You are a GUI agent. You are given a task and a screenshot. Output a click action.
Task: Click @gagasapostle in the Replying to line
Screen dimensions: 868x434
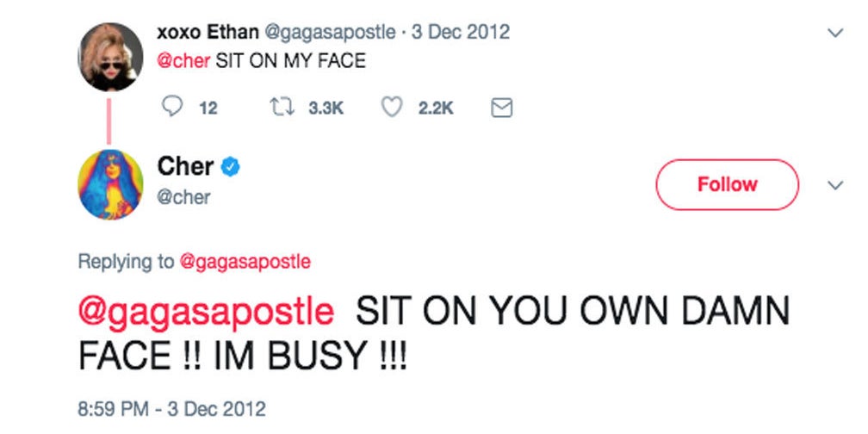pyautogui.click(x=245, y=261)
